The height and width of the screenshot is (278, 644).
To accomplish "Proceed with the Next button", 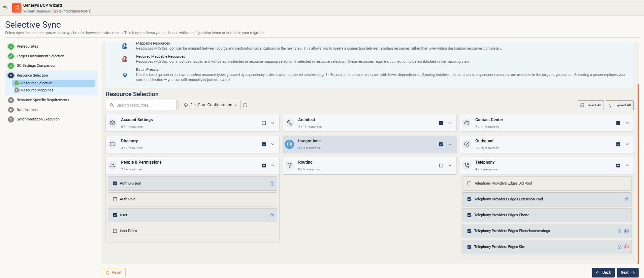I will [x=627, y=273].
